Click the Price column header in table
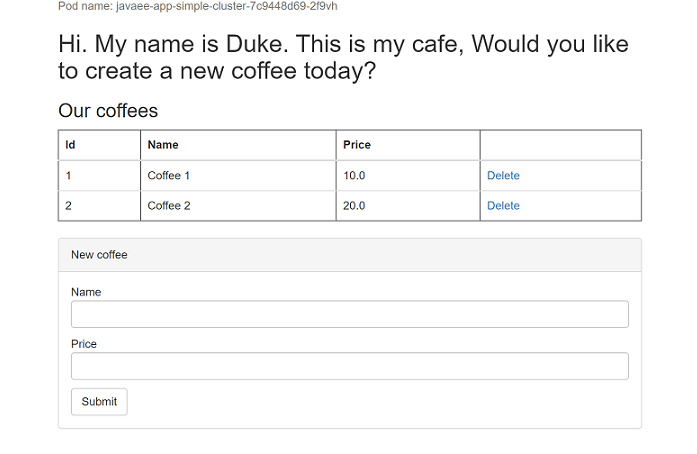The width and height of the screenshot is (697, 454). (x=357, y=145)
